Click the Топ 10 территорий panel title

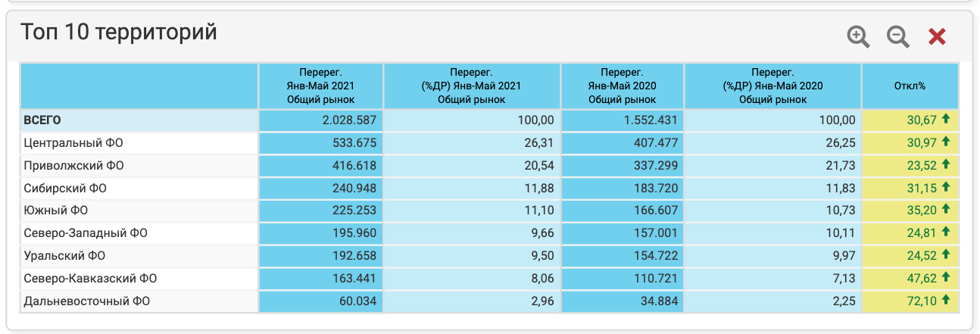coord(119,33)
